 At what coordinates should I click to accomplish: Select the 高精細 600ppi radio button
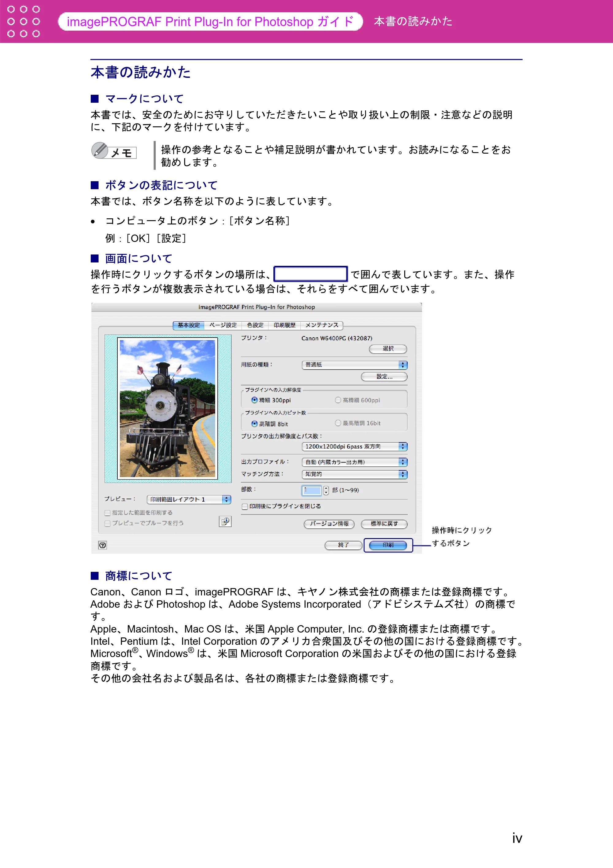coord(338,400)
